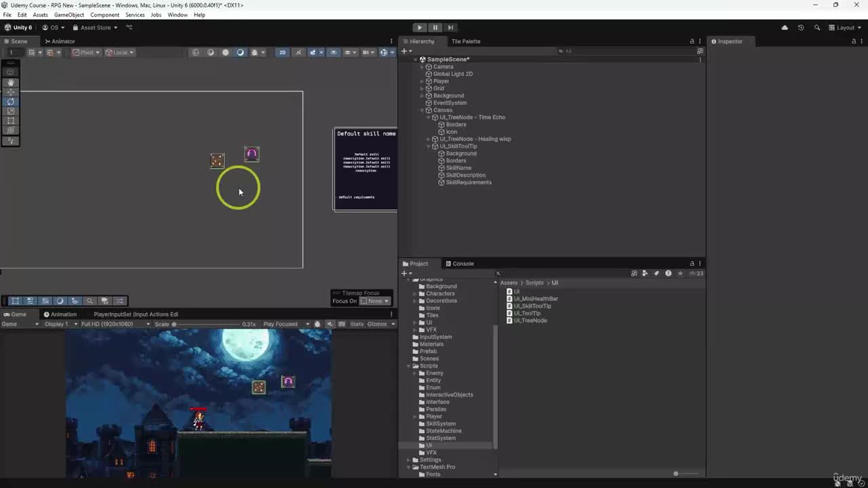This screenshot has height=488, width=868.
Task: Switch to the Tile Palette tab
Action: coord(466,41)
